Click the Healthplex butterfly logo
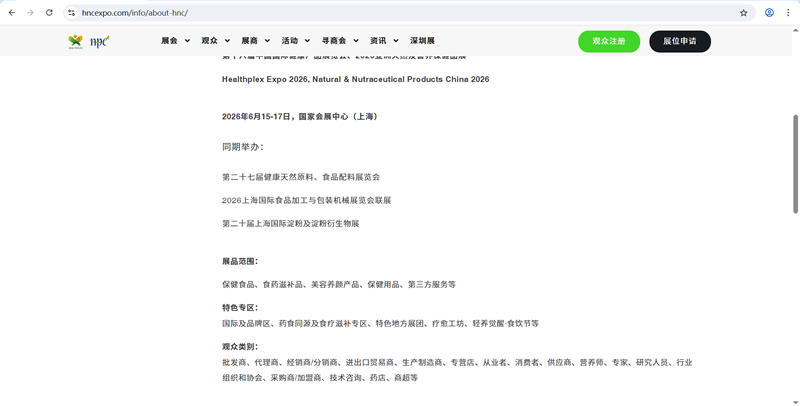 (77, 41)
